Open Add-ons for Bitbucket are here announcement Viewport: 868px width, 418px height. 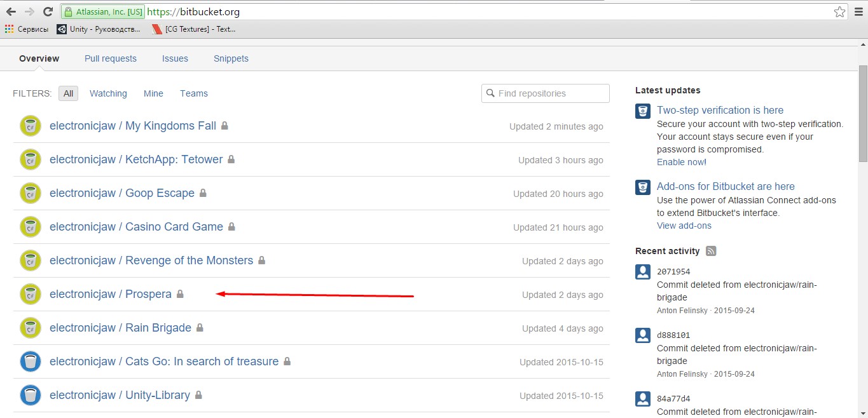pyautogui.click(x=726, y=186)
